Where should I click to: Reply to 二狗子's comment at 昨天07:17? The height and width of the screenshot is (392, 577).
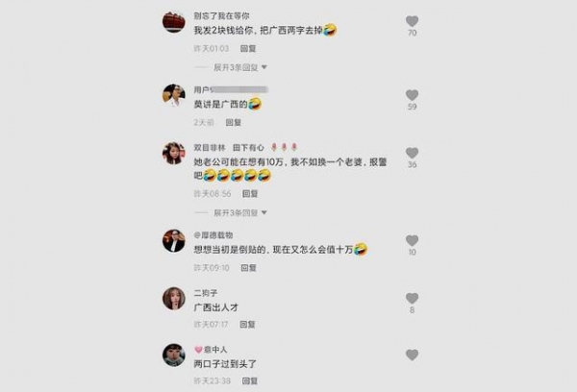[247, 325]
